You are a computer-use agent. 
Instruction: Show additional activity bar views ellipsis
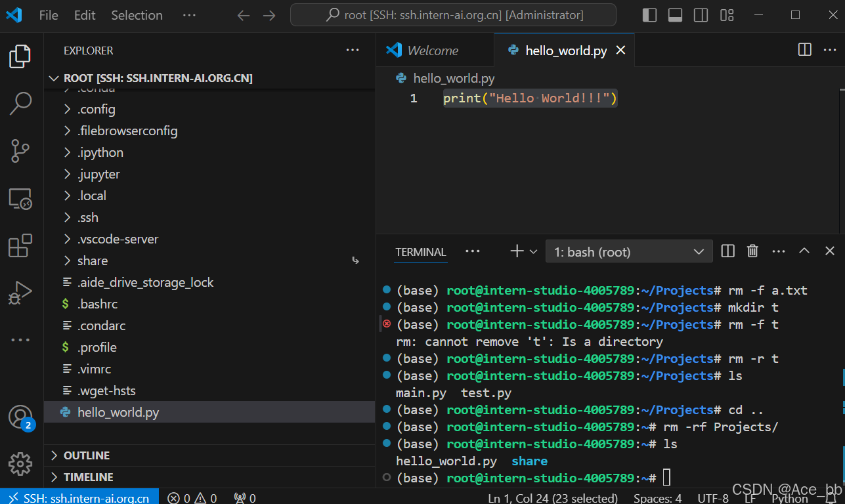coord(20,340)
